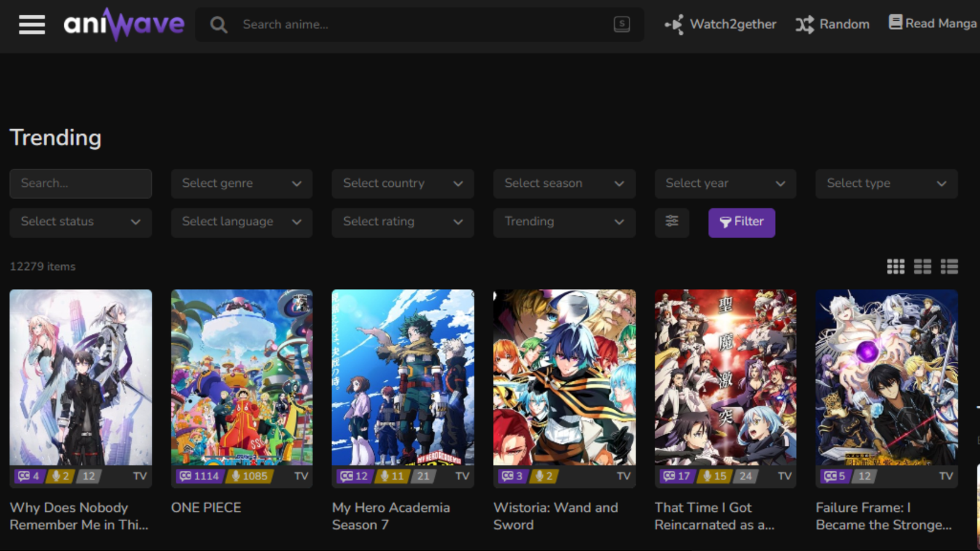This screenshot has width=980, height=551.
Task: Click TV label on ONE PIECE card
Action: [x=301, y=476]
